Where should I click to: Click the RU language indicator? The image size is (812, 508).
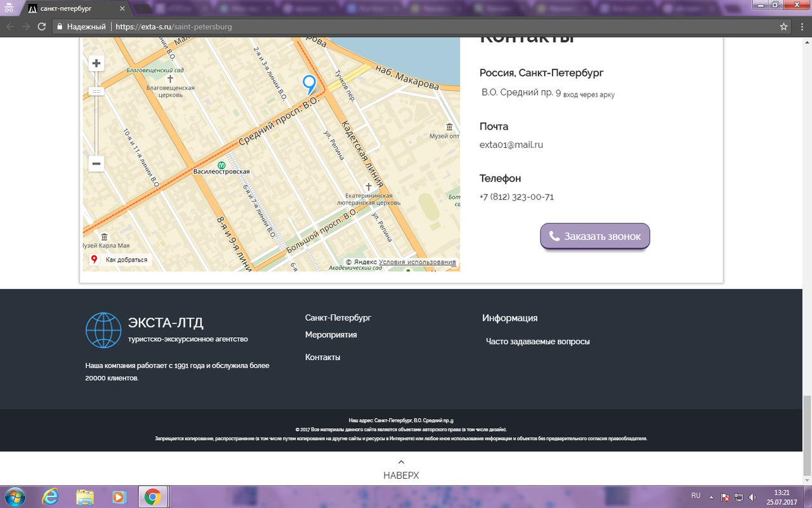(x=696, y=495)
